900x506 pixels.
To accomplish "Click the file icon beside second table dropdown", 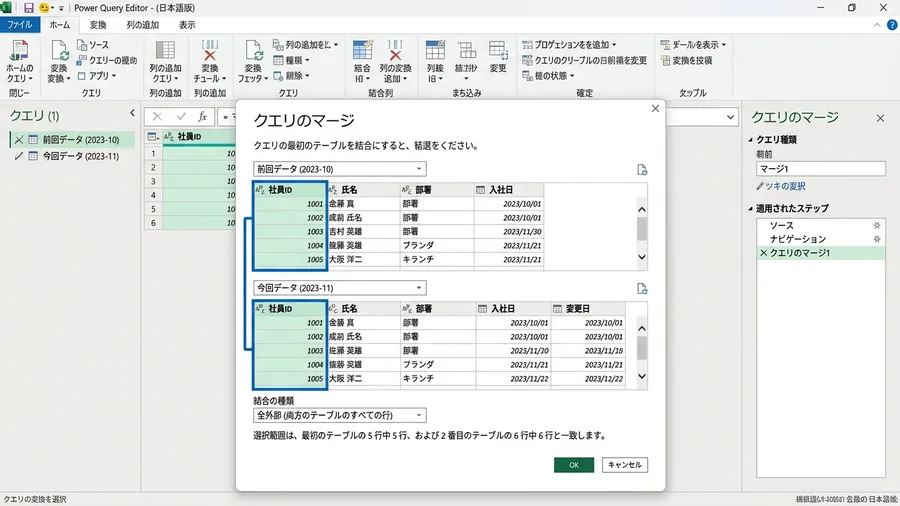I will (642, 289).
